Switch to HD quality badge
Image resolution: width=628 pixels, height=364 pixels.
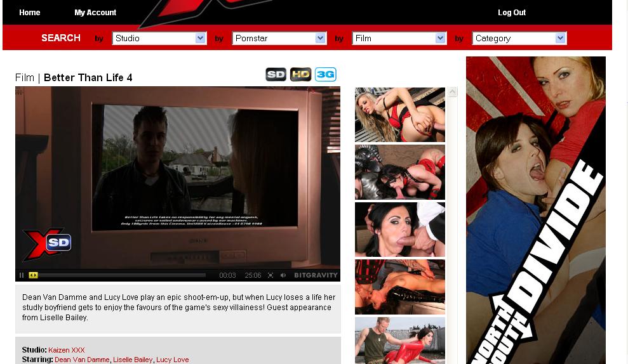click(301, 74)
